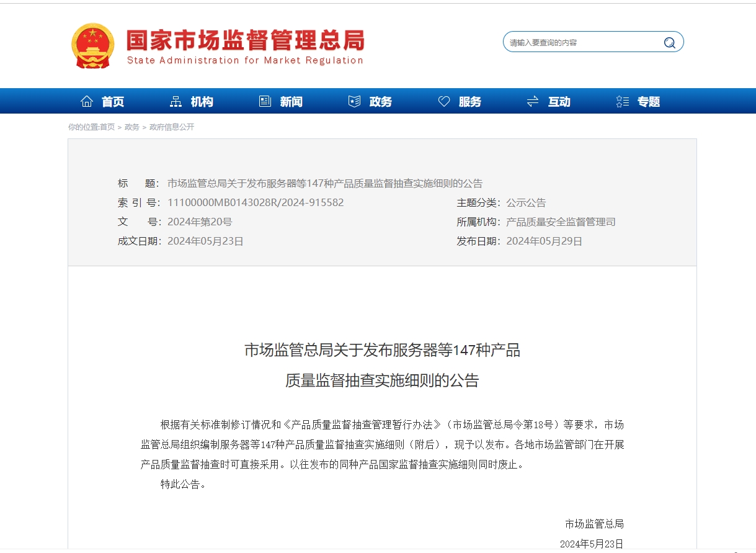Screen dimensions: 756x553
Task: Click the star book icon beside 政务
Action: (x=354, y=101)
